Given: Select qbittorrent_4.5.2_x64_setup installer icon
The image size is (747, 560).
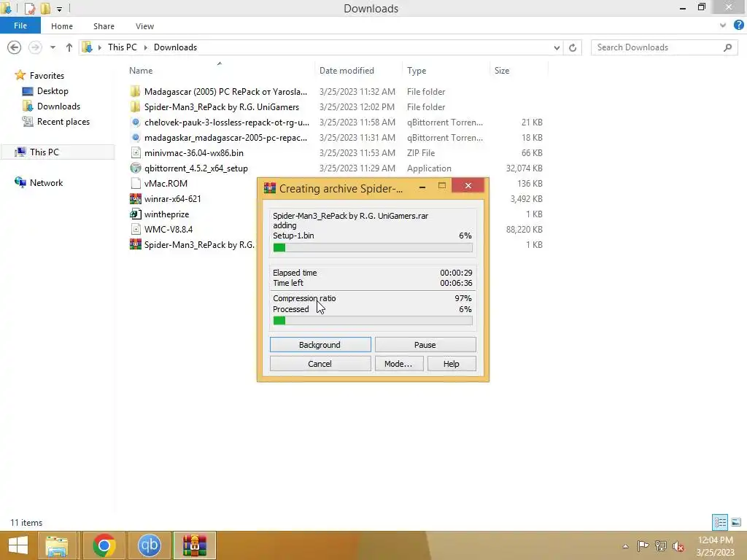Looking at the screenshot, I should click(136, 168).
